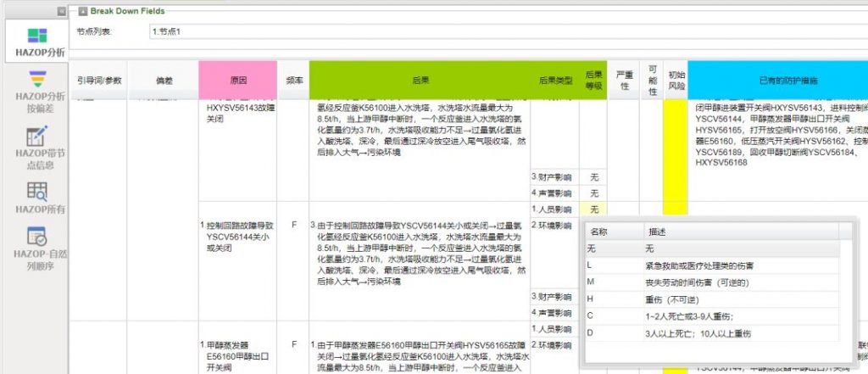Open HAZOP-自选列顺序 sidebar icon
This screenshot has height=374, width=868.
[x=36, y=237]
